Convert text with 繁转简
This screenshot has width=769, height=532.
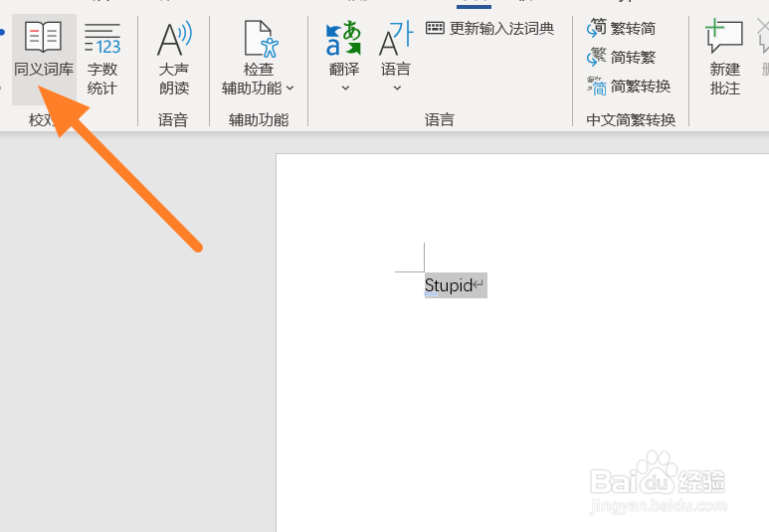(621, 29)
